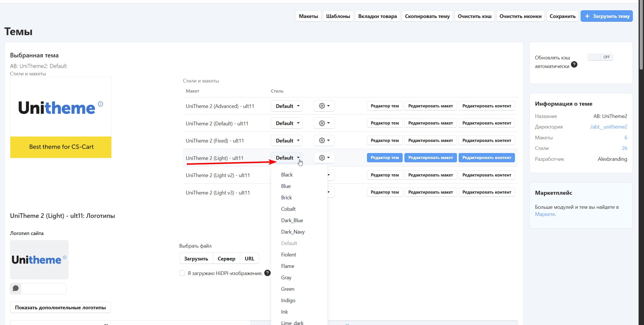Click the Макеты count link 6
Image resolution: width=644 pixels, height=325 pixels.
tap(626, 138)
